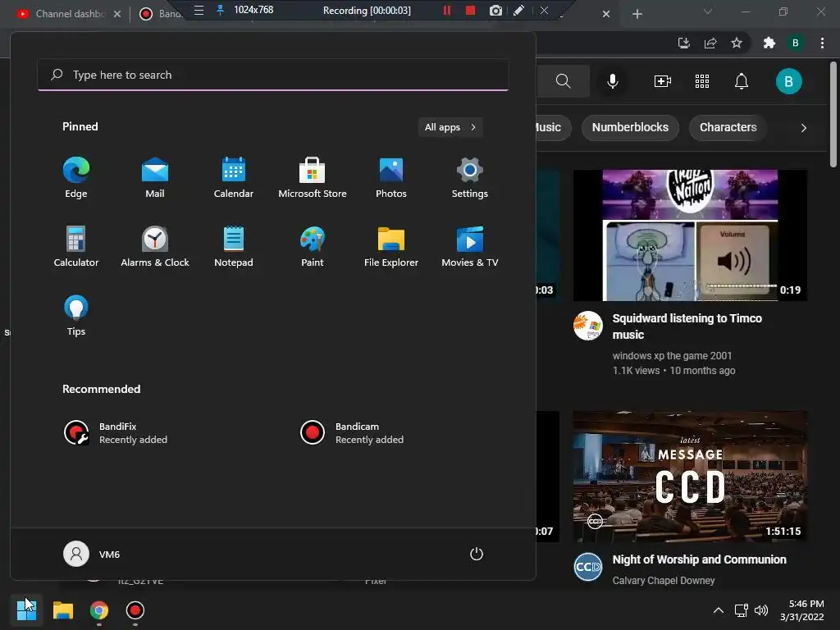840x630 pixels.
Task: Open Squidward listening to Timco music title
Action: click(687, 326)
